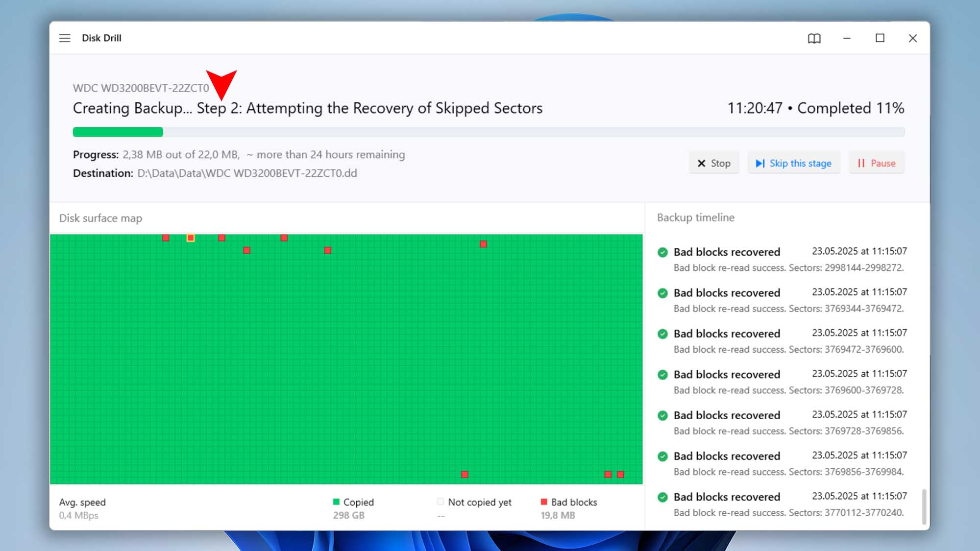This screenshot has width=980, height=551.
Task: Click text Sectors: 3769728-3769856
Action: pos(846,431)
